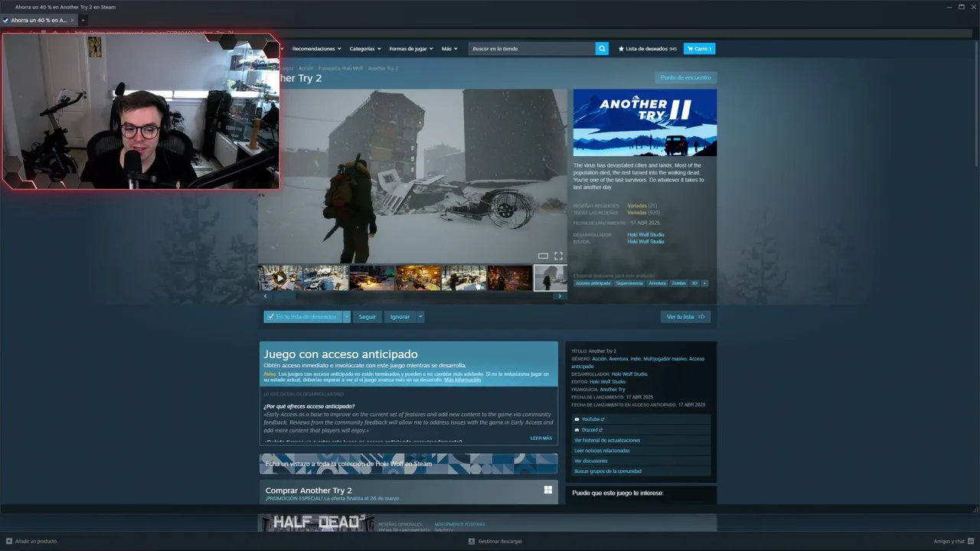Click the Más información link
The width and height of the screenshot is (980, 551).
(462, 380)
